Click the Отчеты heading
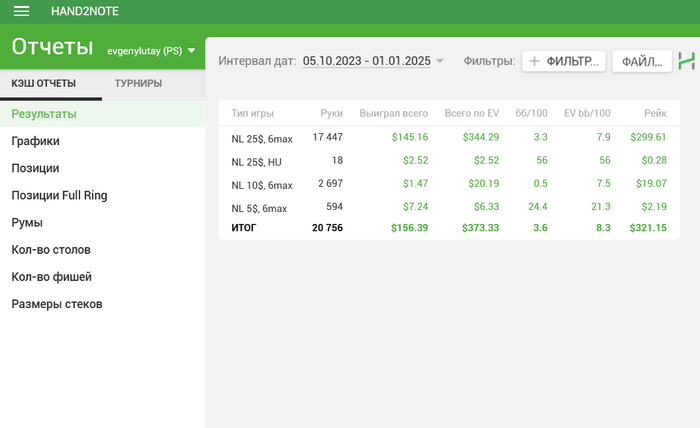Viewport: 700px width, 428px height. (52, 47)
